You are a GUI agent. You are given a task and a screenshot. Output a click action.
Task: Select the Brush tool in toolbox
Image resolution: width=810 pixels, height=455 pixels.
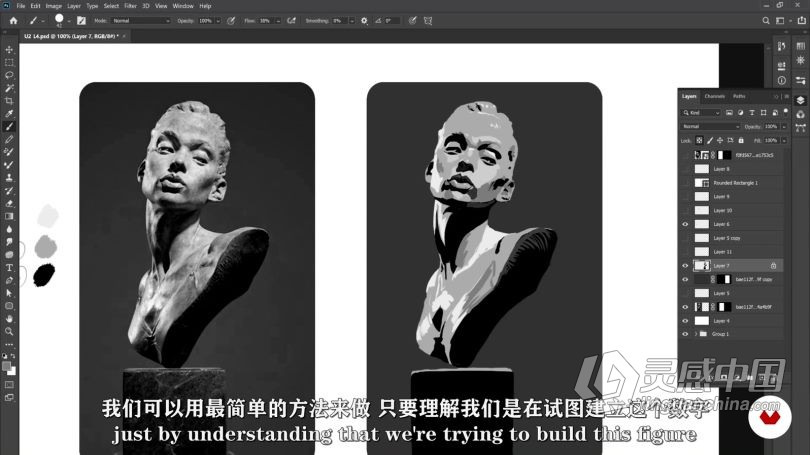click(x=9, y=127)
